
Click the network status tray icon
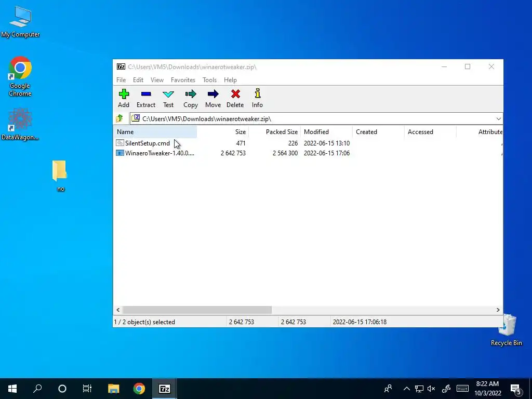click(419, 389)
